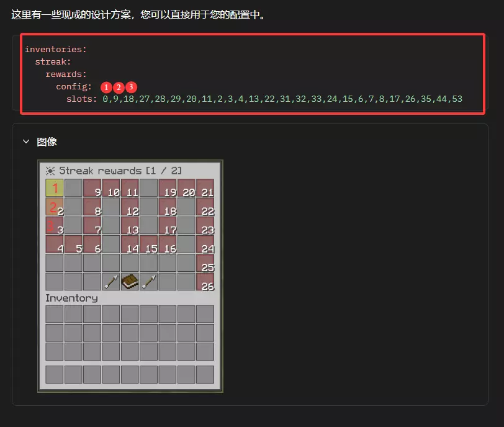Click the sun icon beside Streak rewards title
The height and width of the screenshot is (427, 504).
point(50,171)
